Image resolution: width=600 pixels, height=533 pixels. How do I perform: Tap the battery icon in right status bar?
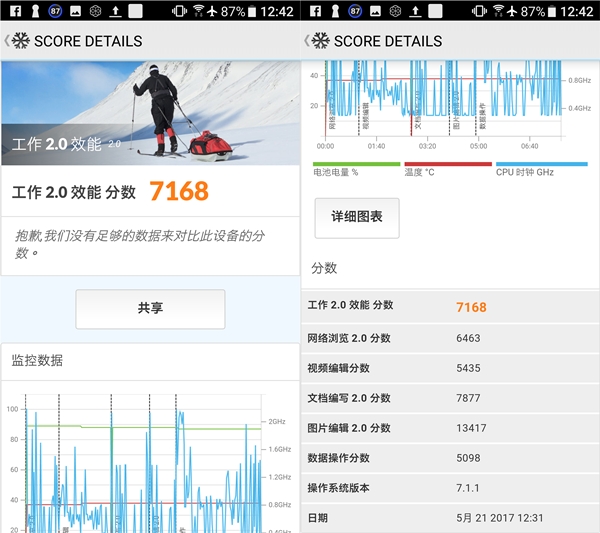tap(553, 11)
